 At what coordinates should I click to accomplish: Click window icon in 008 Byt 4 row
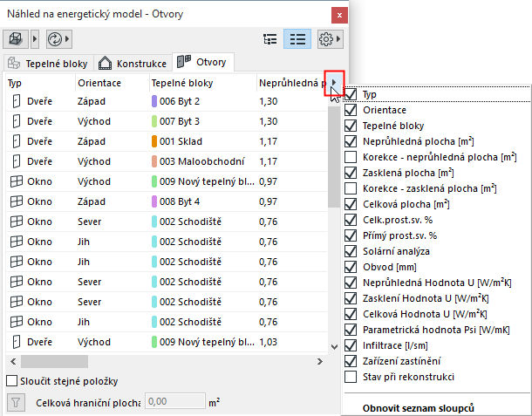click(x=17, y=201)
